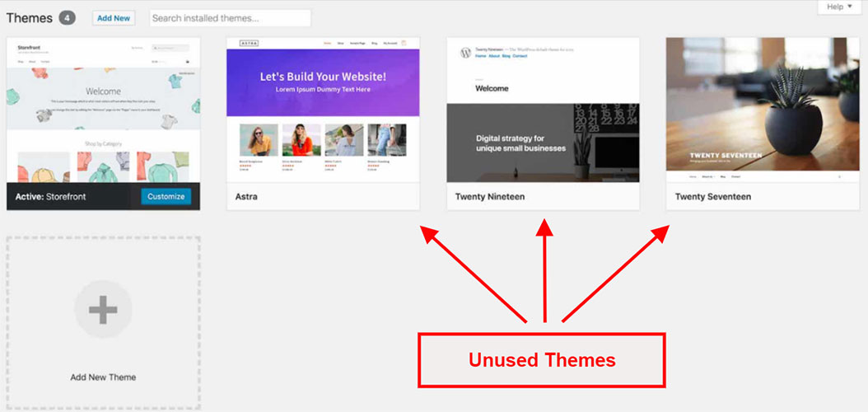Click Customize on the active Storefront theme

tap(166, 197)
